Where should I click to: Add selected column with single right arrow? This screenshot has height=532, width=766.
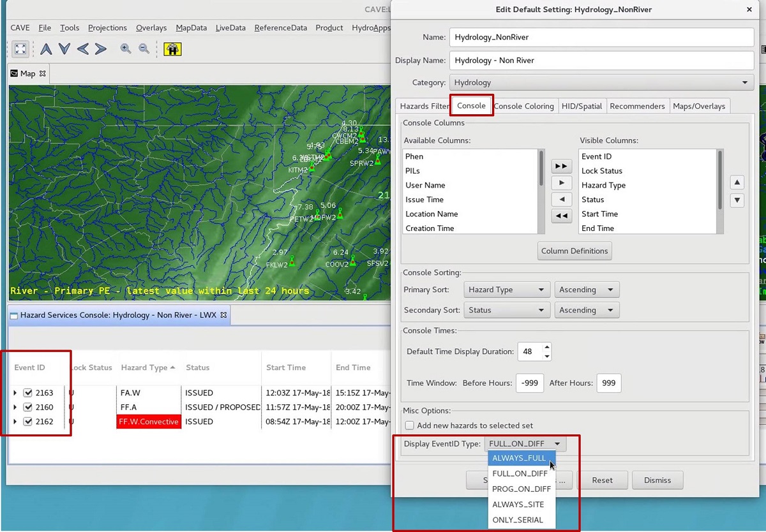561,182
